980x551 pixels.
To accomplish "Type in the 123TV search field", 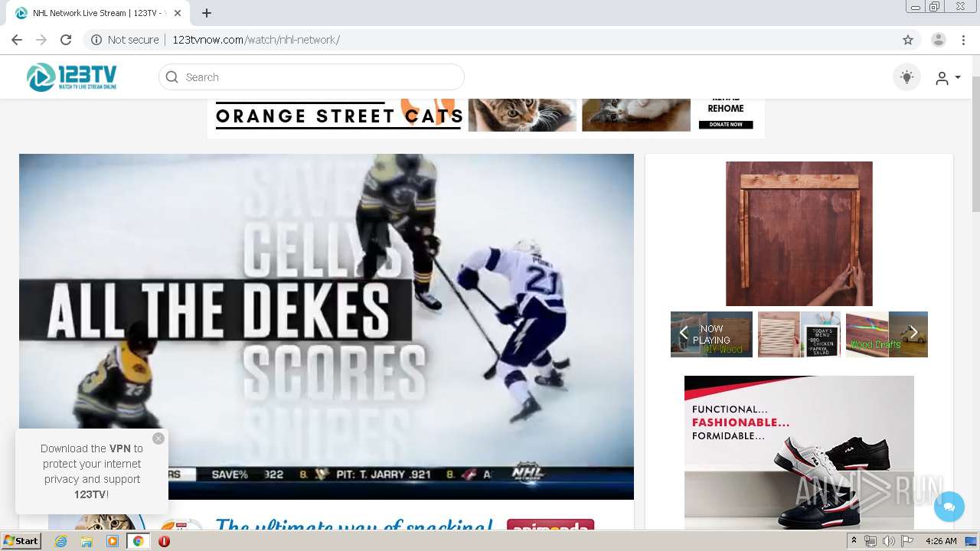I will point(312,77).
